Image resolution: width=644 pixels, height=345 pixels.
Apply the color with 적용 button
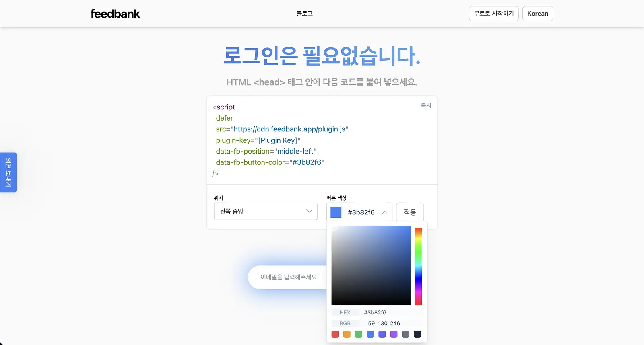pyautogui.click(x=410, y=212)
